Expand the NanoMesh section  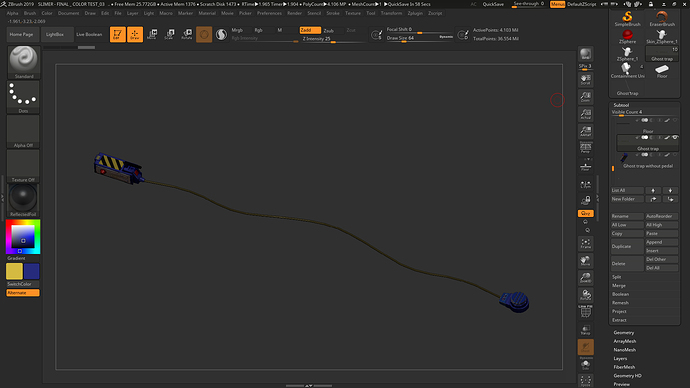625,350
